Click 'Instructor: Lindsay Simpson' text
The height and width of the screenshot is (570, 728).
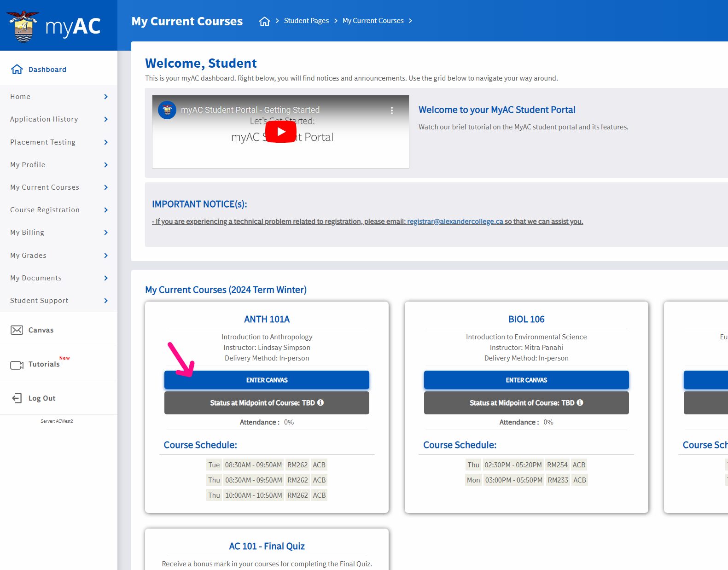tap(267, 348)
